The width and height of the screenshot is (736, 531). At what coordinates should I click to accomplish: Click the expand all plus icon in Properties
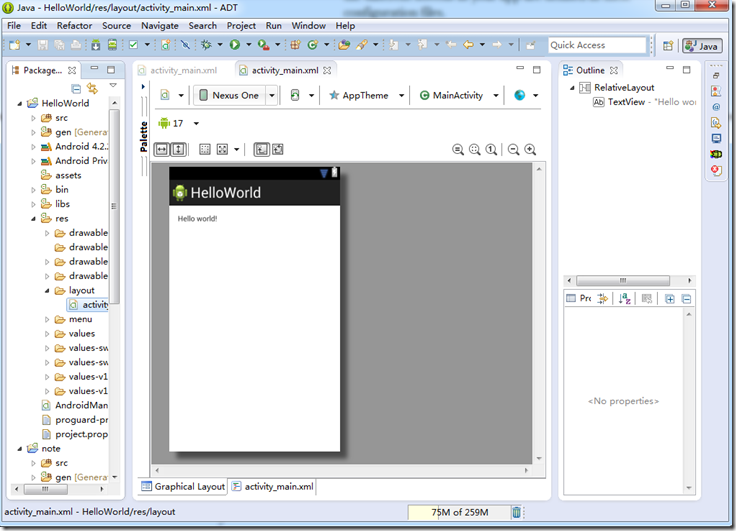pos(669,299)
